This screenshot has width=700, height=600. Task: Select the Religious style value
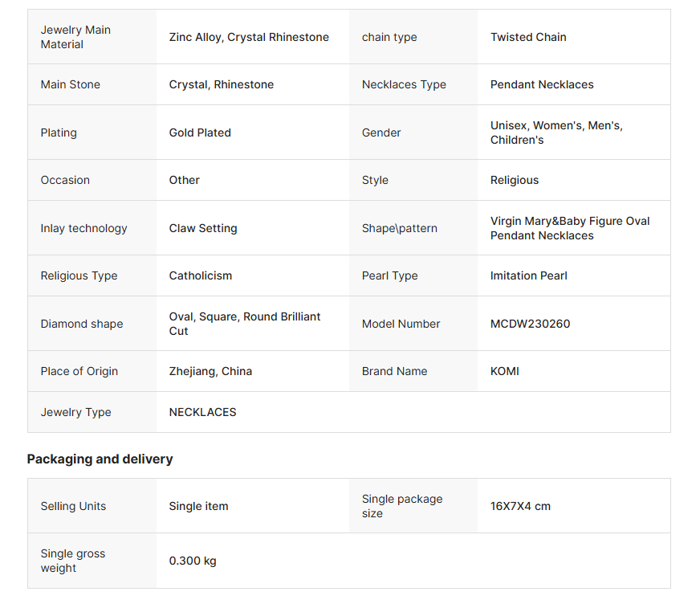click(x=515, y=180)
